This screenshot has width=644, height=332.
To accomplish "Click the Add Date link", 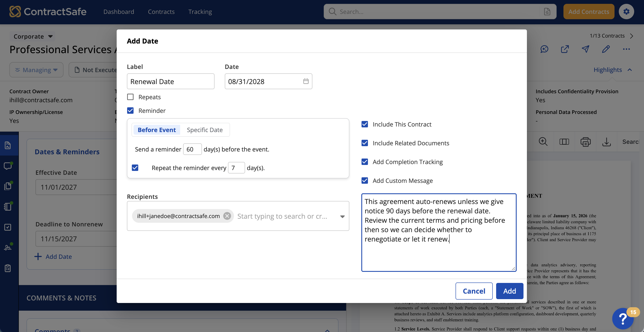I will point(59,256).
